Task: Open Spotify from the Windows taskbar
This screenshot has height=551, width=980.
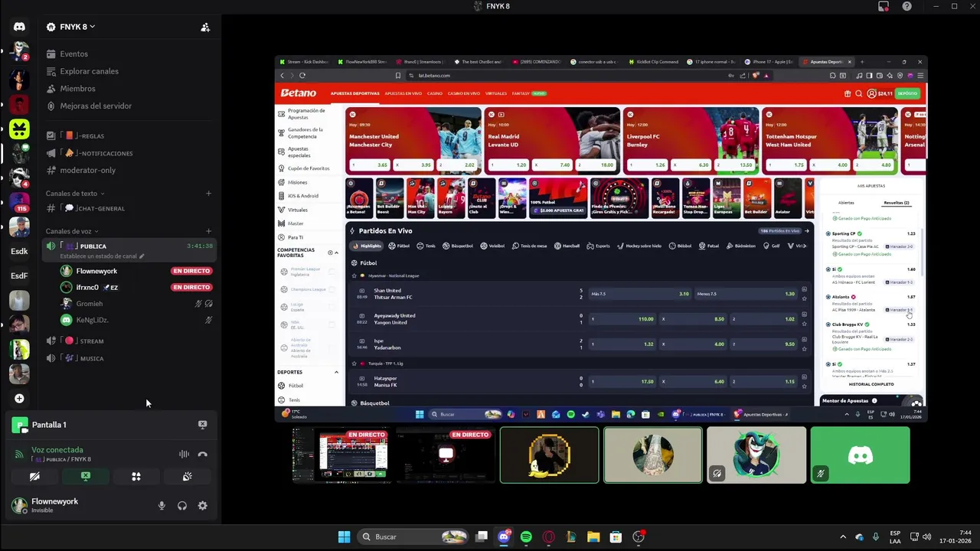Action: (526, 536)
